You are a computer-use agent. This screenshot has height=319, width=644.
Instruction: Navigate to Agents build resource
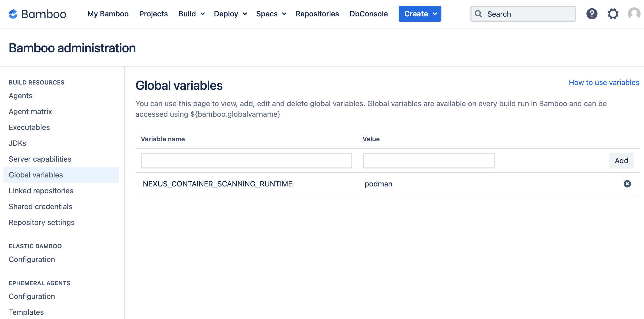(x=21, y=95)
